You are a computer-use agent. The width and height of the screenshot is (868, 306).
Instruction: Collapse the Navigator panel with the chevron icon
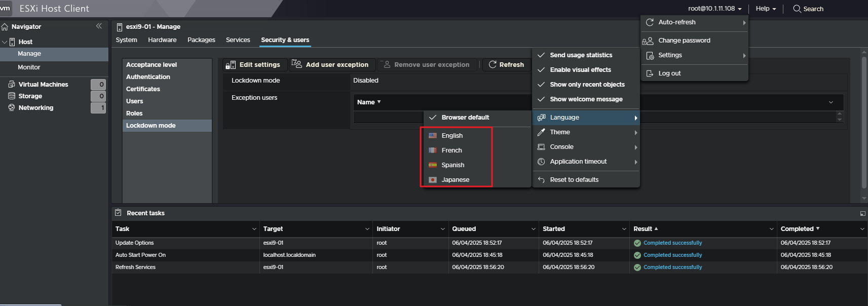pos(99,26)
